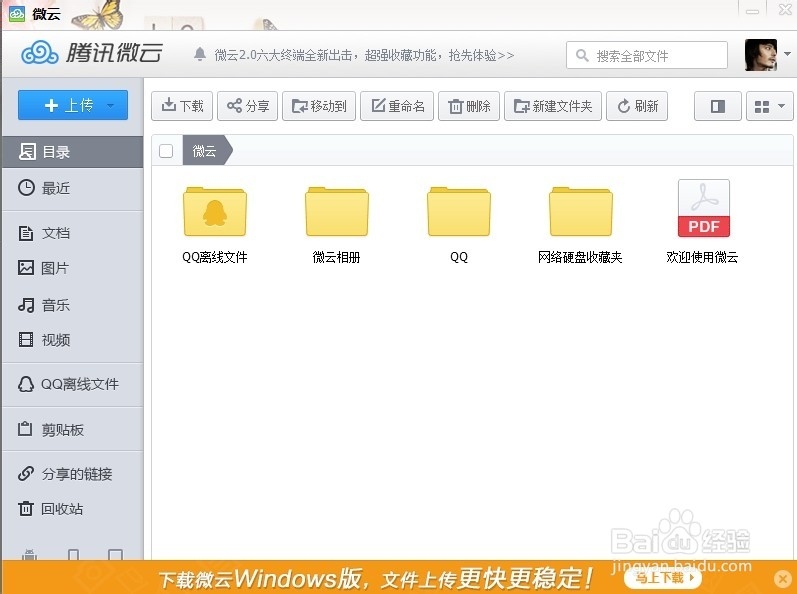797x594 pixels.
Task: Click the 微云 breadcrumb path item
Action: point(204,151)
